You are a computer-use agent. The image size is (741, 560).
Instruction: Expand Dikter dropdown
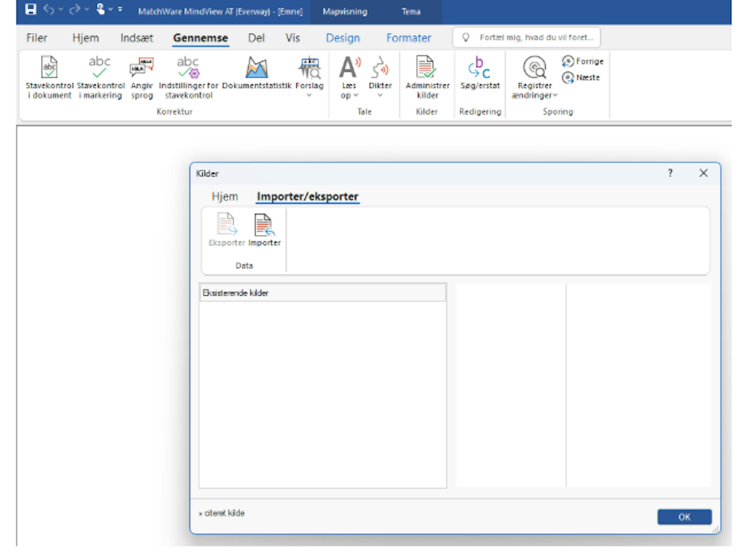coord(380,95)
